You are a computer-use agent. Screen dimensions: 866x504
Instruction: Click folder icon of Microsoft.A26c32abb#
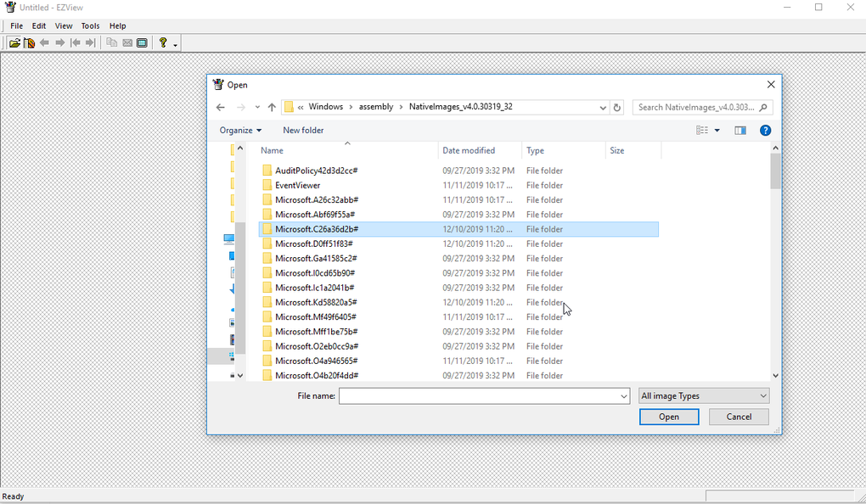267,200
